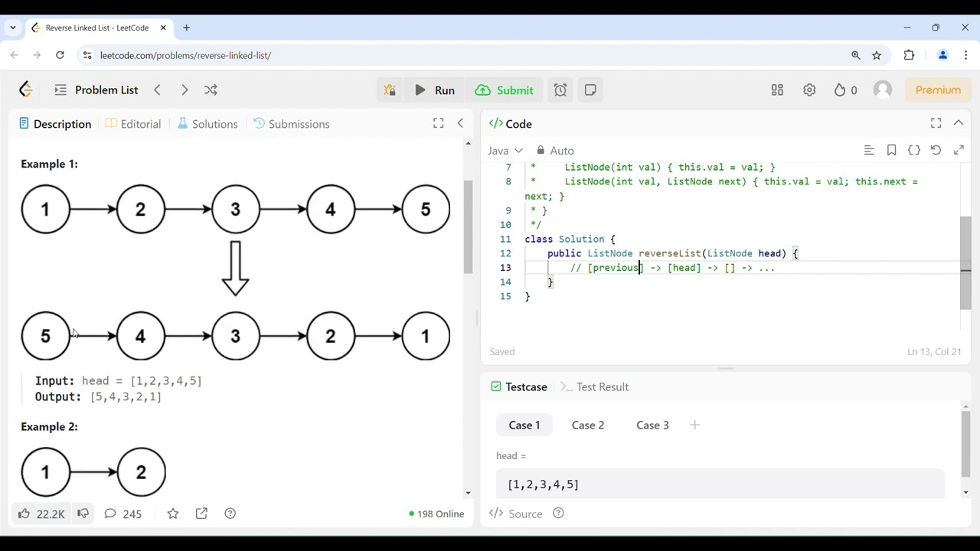Switch to the Testcase tab
980x551 pixels.
click(519, 387)
